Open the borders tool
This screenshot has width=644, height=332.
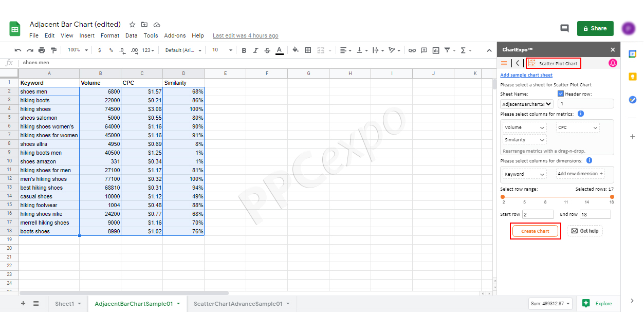click(308, 50)
